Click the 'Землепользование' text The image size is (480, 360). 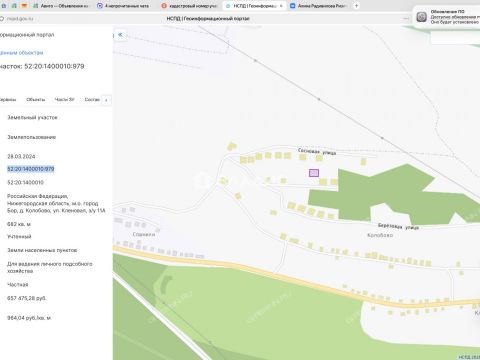click(x=32, y=137)
